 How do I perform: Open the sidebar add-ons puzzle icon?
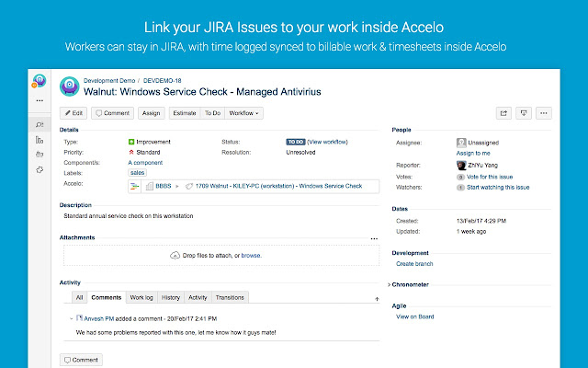pos(40,169)
